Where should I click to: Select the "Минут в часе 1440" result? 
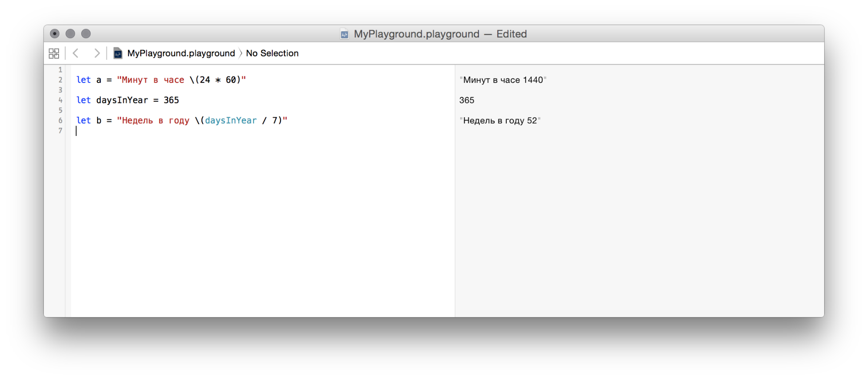point(503,80)
